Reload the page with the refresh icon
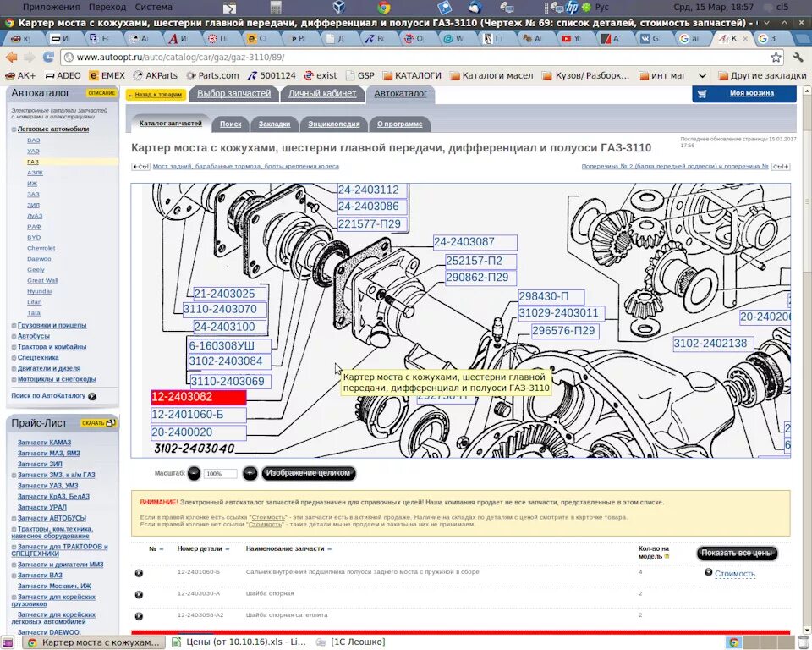Viewport: 812px width, 650px height. click(x=48, y=57)
